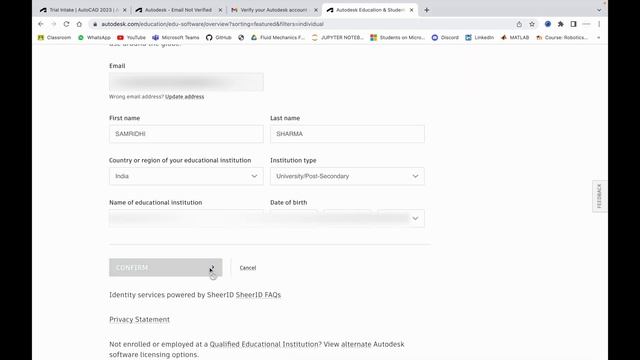This screenshot has width=640, height=360.
Task: Click Update address link
Action: 184,97
